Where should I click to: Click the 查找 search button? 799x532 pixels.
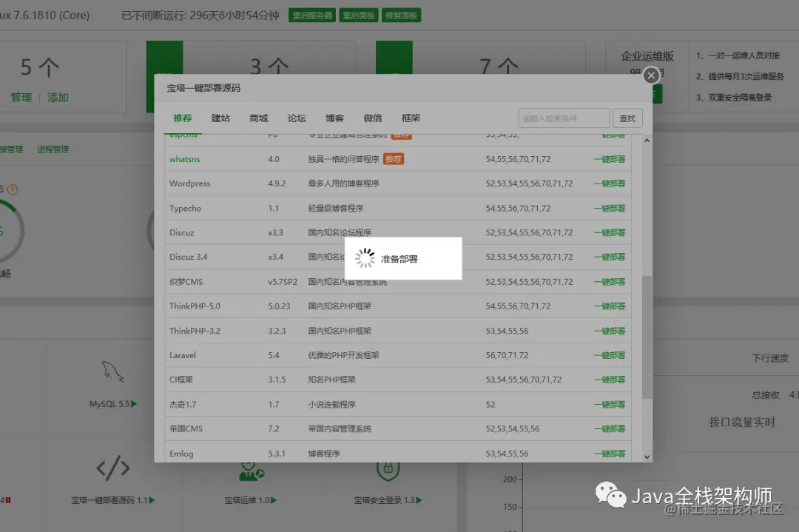tap(627, 118)
